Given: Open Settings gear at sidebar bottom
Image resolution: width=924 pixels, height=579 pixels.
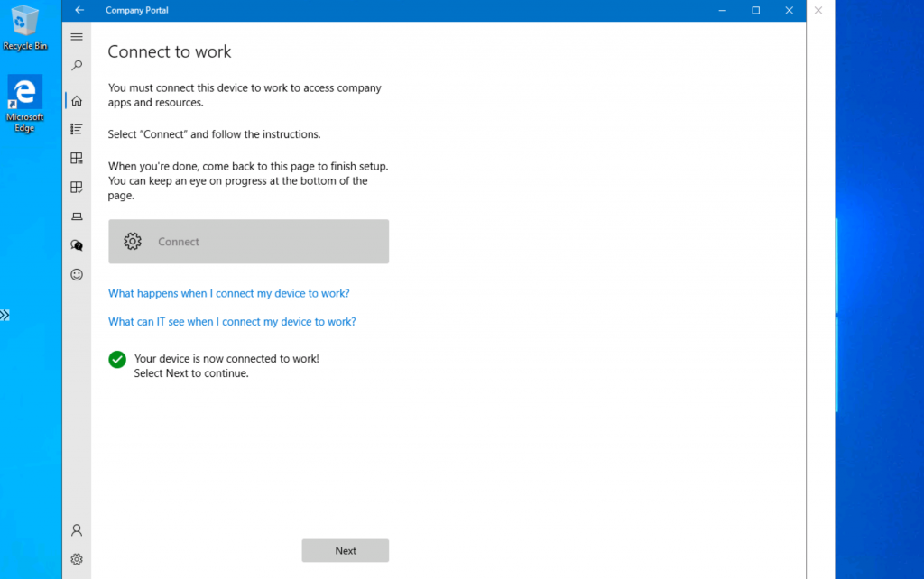Looking at the screenshot, I should (x=77, y=559).
